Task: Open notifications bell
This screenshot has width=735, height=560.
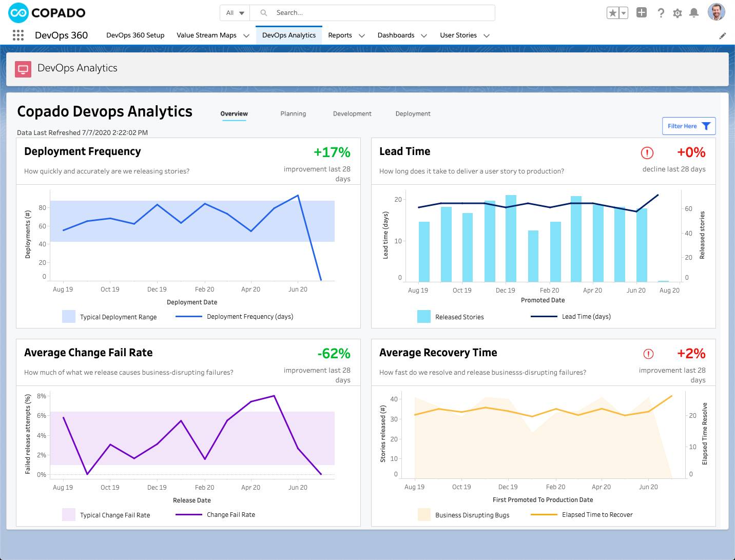Action: (695, 13)
